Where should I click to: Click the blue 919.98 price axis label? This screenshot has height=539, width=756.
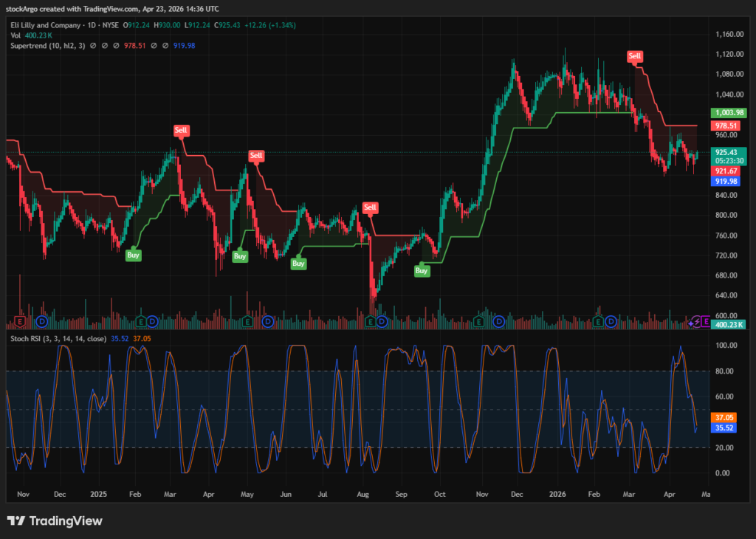(726, 182)
